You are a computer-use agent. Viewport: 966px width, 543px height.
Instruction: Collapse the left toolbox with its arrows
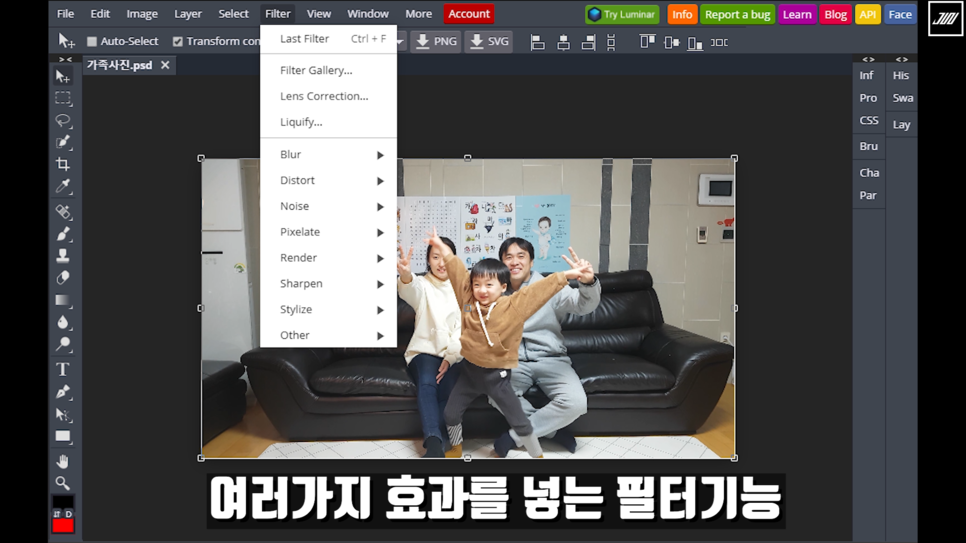tap(65, 59)
